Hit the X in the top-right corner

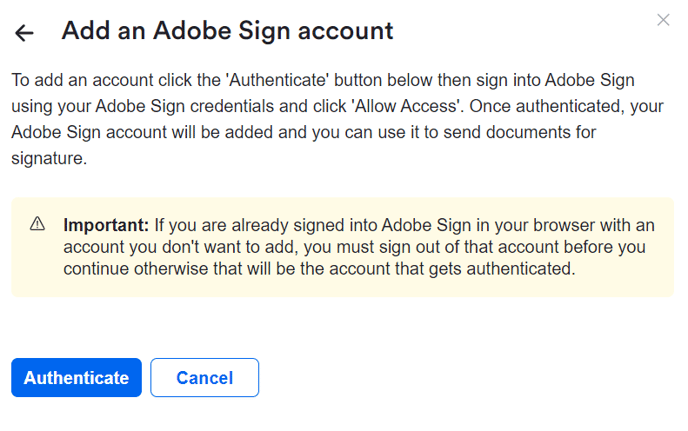(663, 20)
